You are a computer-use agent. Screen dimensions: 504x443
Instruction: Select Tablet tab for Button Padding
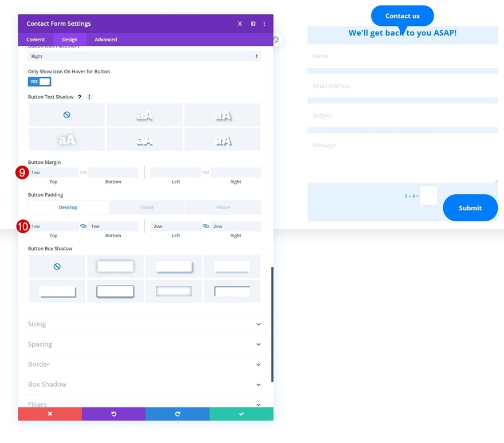pos(147,207)
